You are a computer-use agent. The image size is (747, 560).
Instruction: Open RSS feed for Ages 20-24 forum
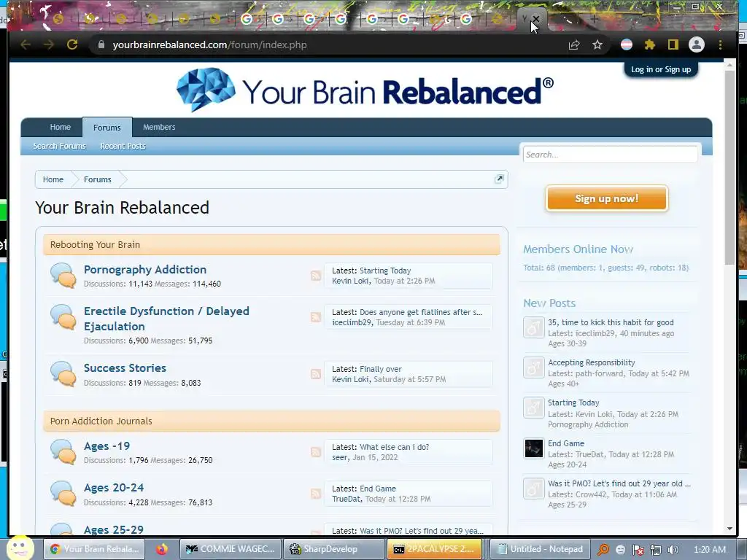pos(315,494)
